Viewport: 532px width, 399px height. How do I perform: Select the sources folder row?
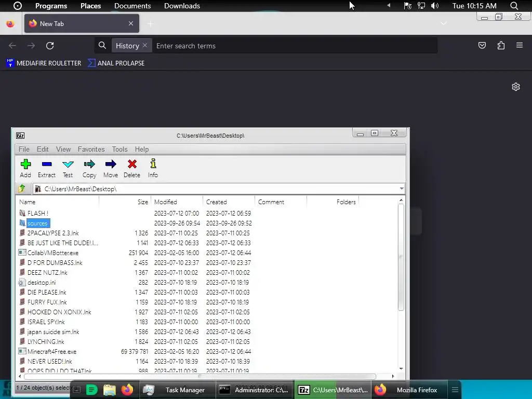point(35,223)
